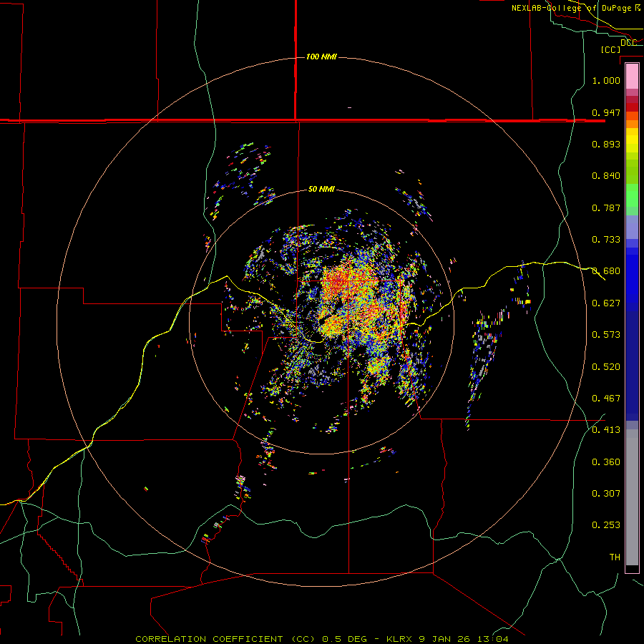Click the 0.413 scale value

tap(606, 430)
